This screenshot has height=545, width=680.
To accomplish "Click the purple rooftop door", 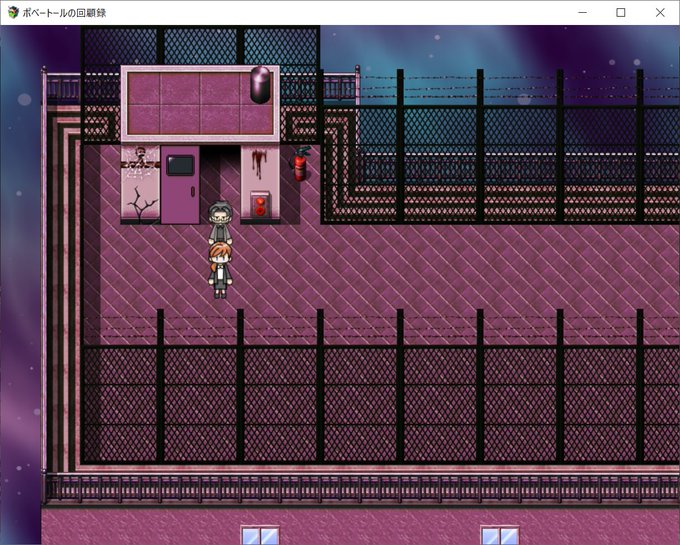I will tap(180, 185).
